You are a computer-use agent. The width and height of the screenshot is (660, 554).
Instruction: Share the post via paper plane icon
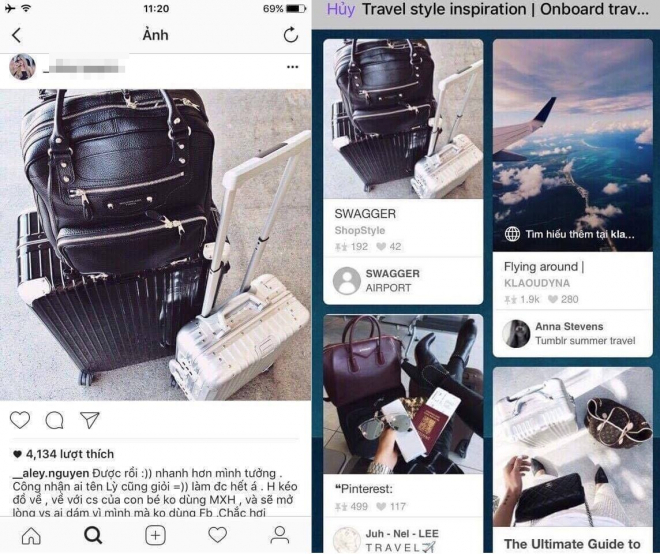coord(90,420)
